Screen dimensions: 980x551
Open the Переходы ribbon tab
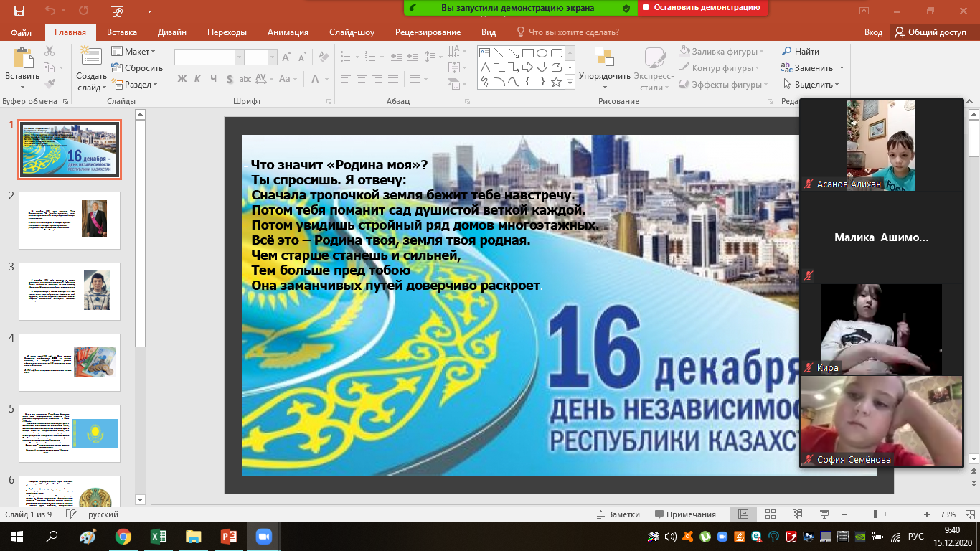point(227,32)
